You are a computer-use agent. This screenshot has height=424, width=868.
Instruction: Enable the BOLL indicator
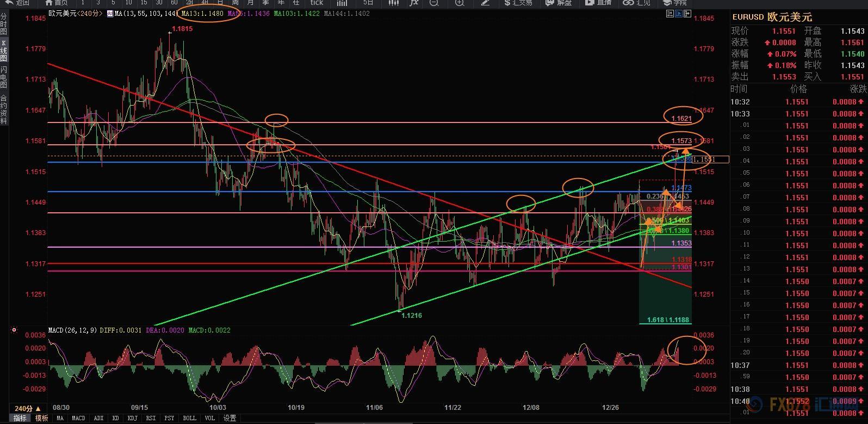coord(189,418)
